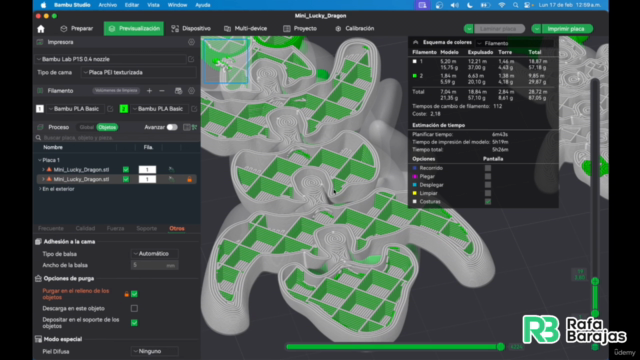
Task: Open the Apple menu
Action: (x=43, y=5)
